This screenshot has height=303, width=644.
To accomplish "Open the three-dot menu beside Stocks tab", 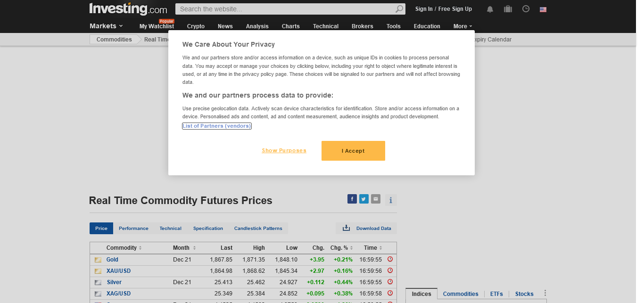I will click(x=545, y=293).
